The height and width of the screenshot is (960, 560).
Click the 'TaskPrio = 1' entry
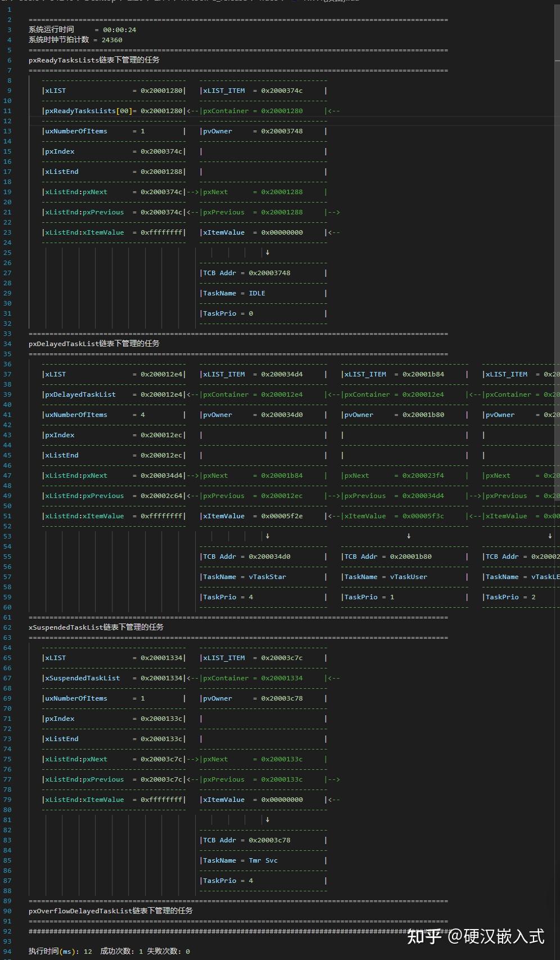point(369,597)
